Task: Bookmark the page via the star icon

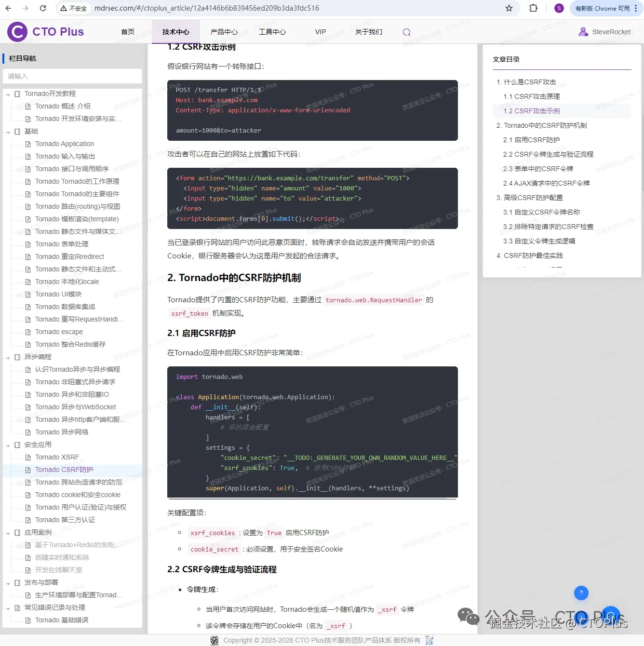Action: pyautogui.click(x=509, y=8)
